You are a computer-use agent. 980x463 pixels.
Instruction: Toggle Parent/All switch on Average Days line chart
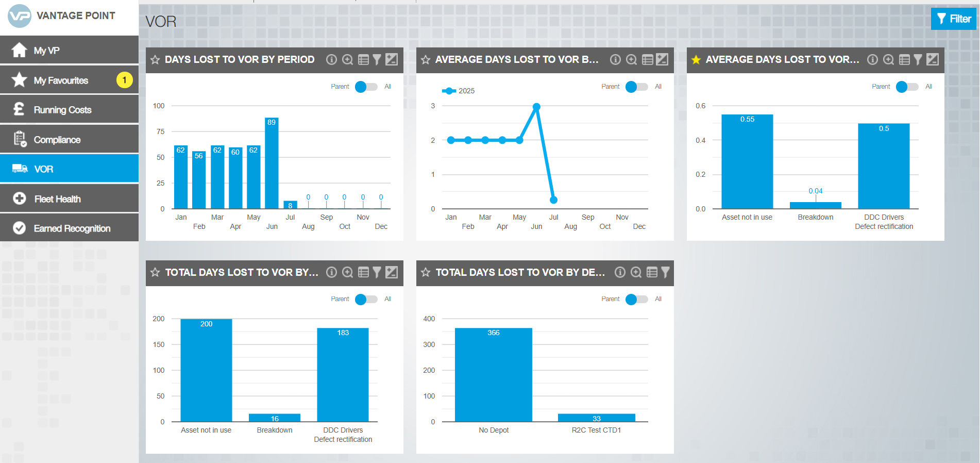[x=636, y=87]
